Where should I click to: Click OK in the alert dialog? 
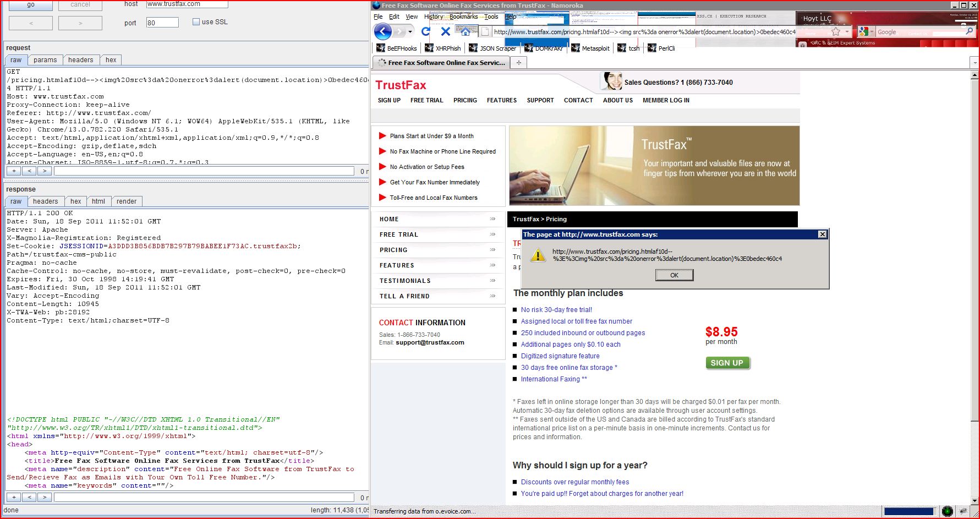[674, 275]
